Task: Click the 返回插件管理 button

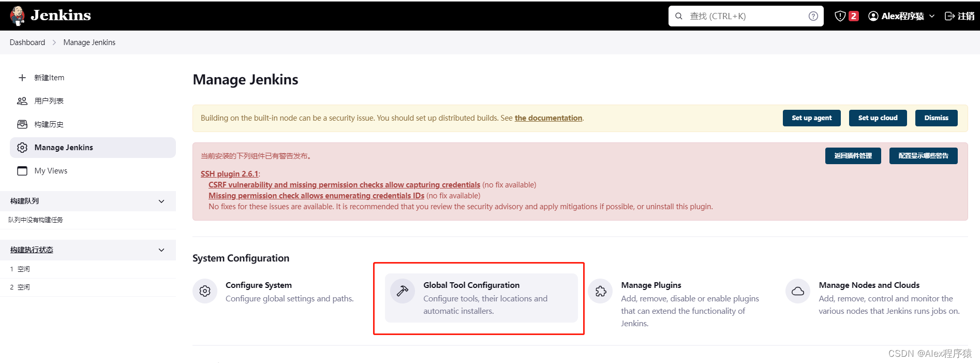Action: (853, 156)
